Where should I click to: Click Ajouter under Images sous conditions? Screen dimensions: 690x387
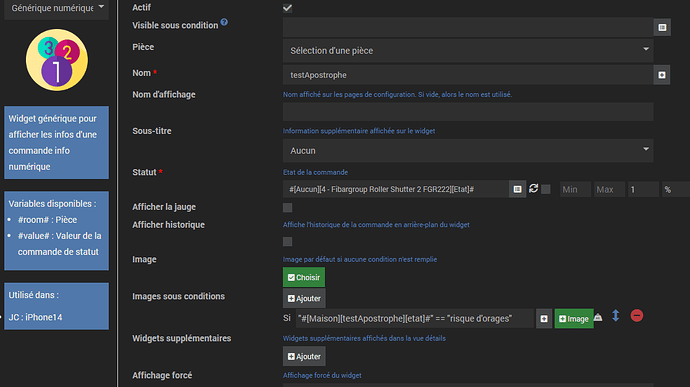coord(304,299)
